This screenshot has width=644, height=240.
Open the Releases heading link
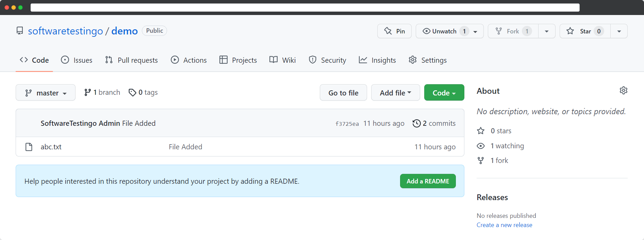tap(492, 197)
